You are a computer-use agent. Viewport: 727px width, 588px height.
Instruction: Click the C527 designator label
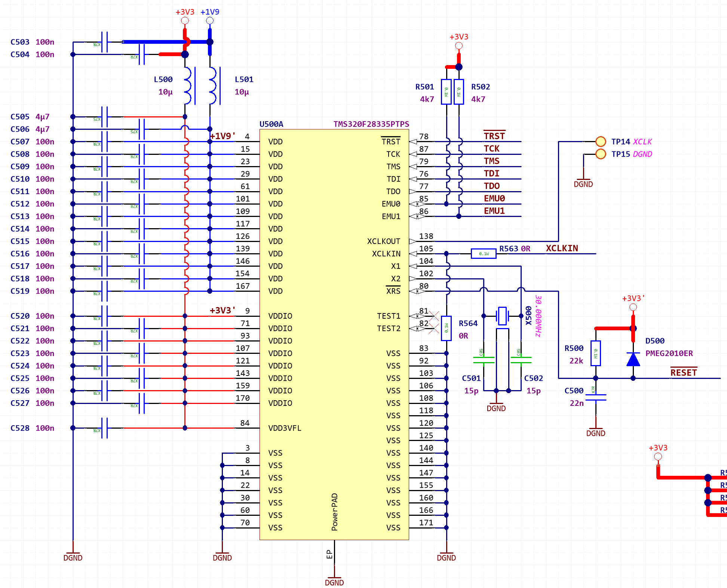click(20, 403)
